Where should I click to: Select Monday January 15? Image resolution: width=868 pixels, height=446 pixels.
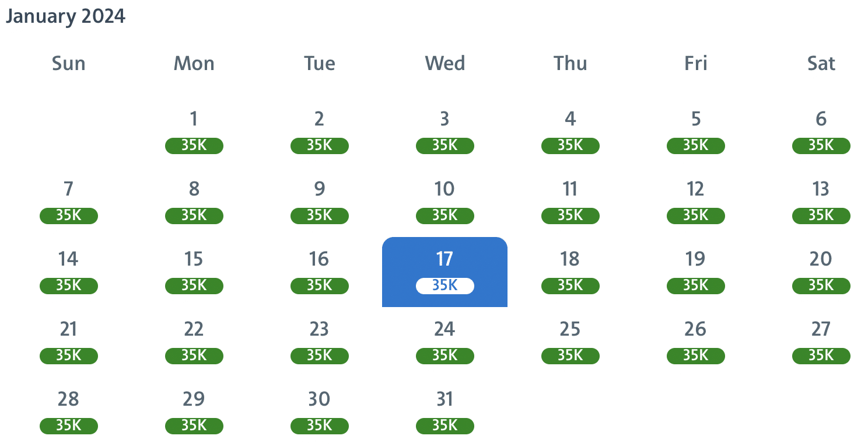coord(194,260)
